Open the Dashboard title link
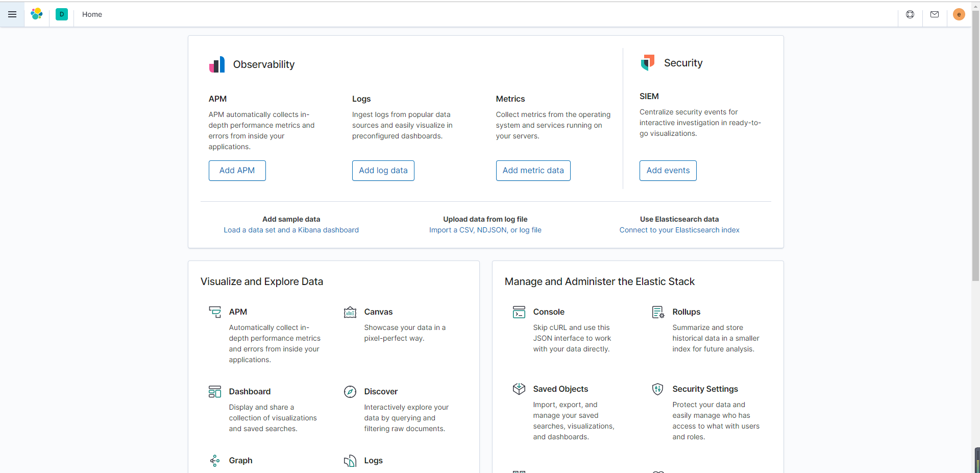980x473 pixels. [250, 392]
